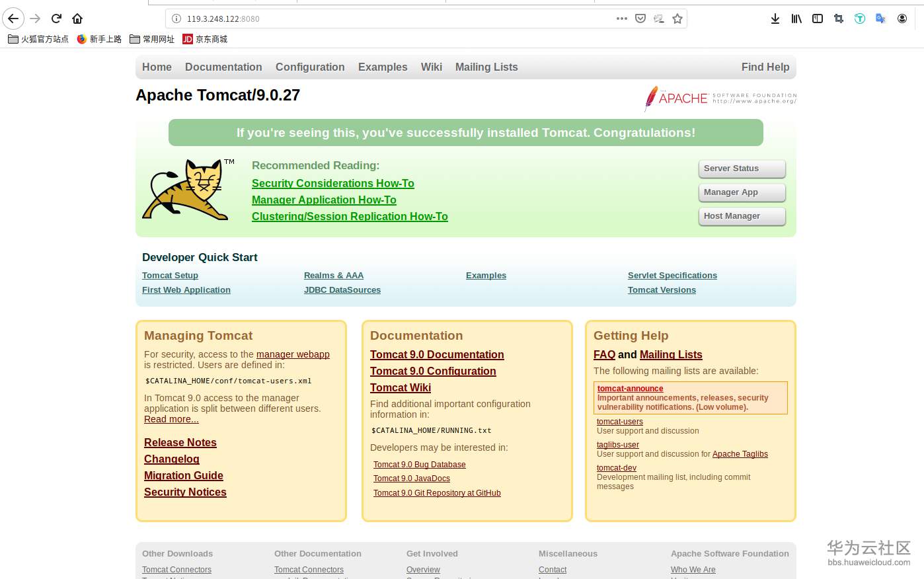Image resolution: width=924 pixels, height=579 pixels.
Task: Open Tomcat 9.0 Documentation link
Action: [437, 355]
